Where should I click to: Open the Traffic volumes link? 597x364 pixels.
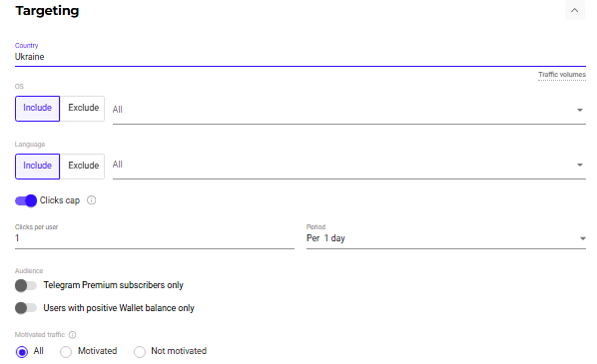pyautogui.click(x=562, y=75)
